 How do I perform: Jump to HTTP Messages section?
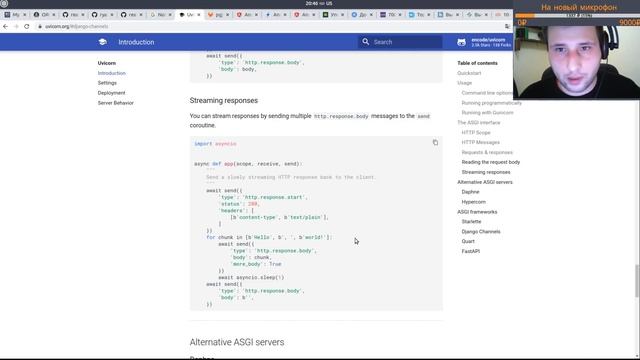[480, 142]
